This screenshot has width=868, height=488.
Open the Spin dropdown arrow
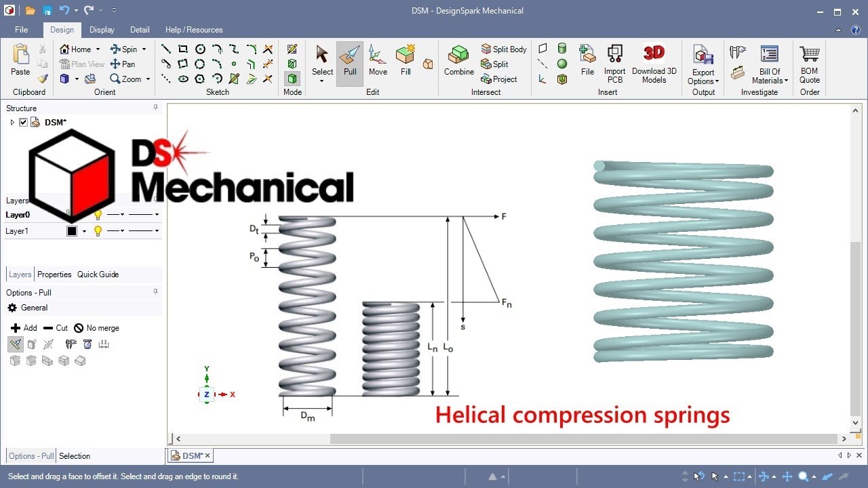click(x=144, y=49)
